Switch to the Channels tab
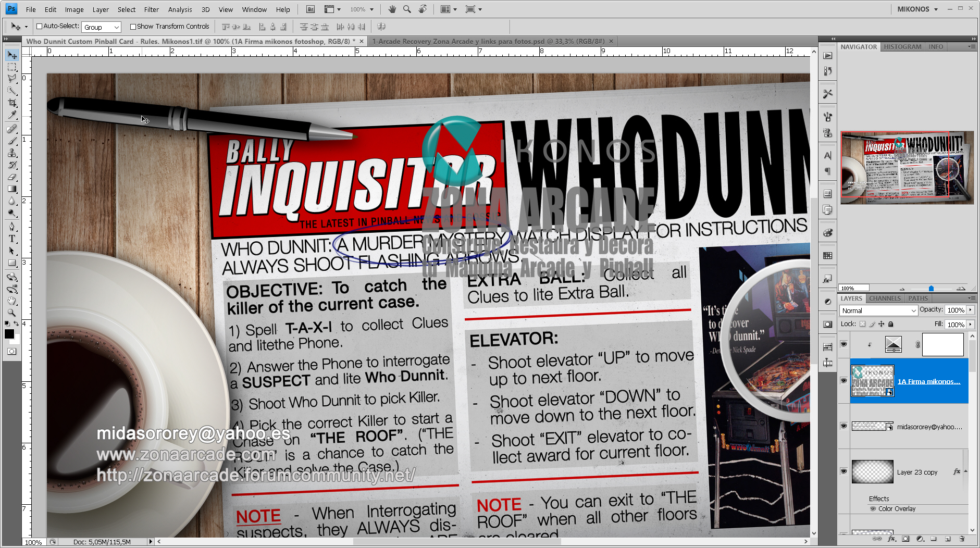The image size is (980, 548). [x=885, y=298]
